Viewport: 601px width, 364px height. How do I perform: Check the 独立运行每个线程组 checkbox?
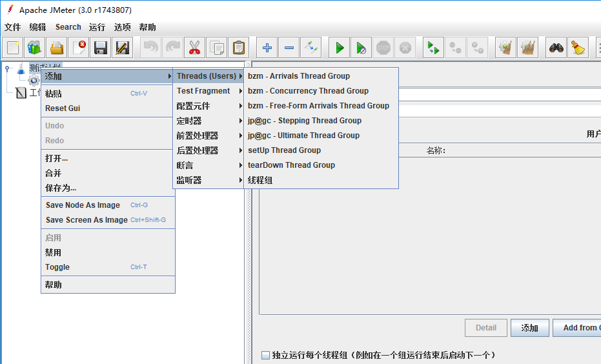coord(265,355)
